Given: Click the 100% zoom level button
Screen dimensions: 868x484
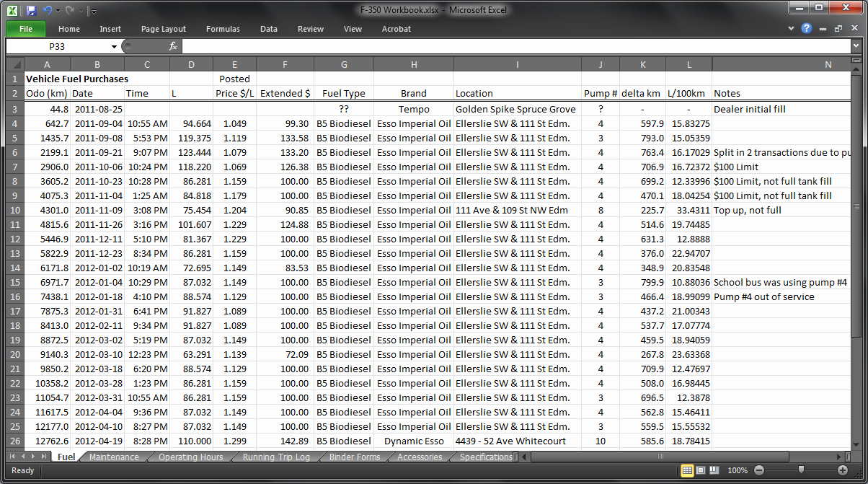Looking at the screenshot, I should 738,470.
